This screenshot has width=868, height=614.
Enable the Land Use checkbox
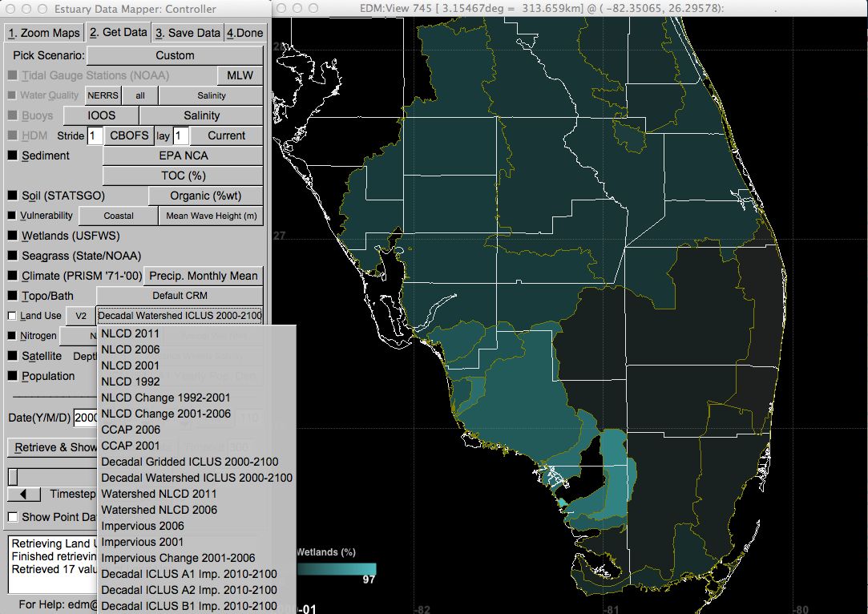point(12,316)
